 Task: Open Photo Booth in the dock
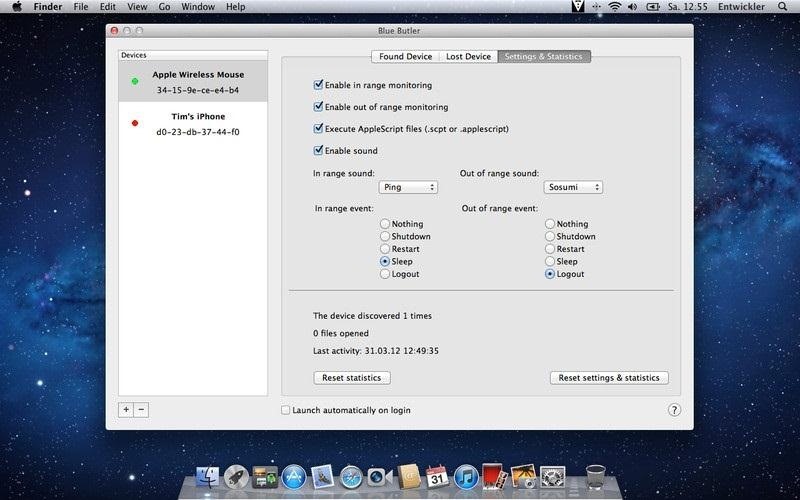click(x=494, y=477)
